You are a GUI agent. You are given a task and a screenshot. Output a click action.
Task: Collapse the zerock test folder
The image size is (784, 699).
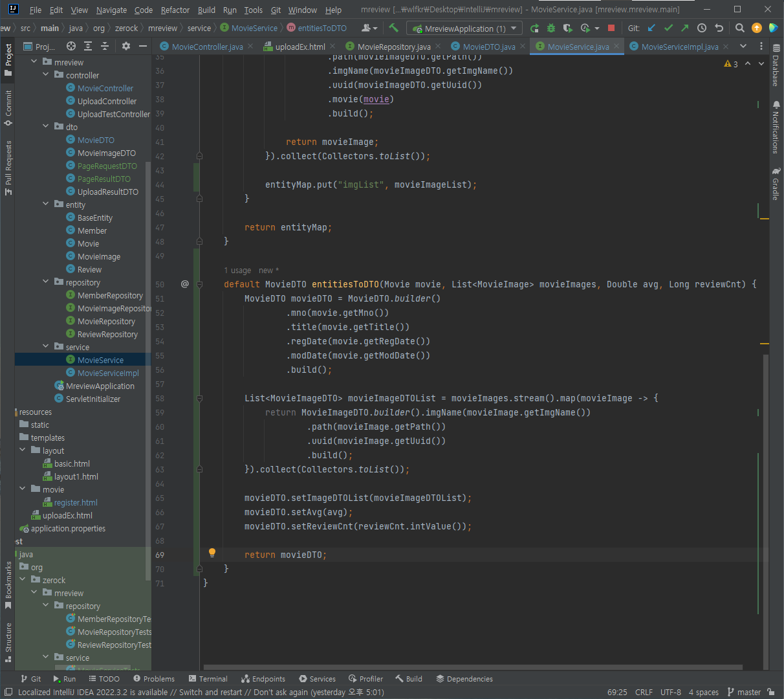(x=23, y=579)
